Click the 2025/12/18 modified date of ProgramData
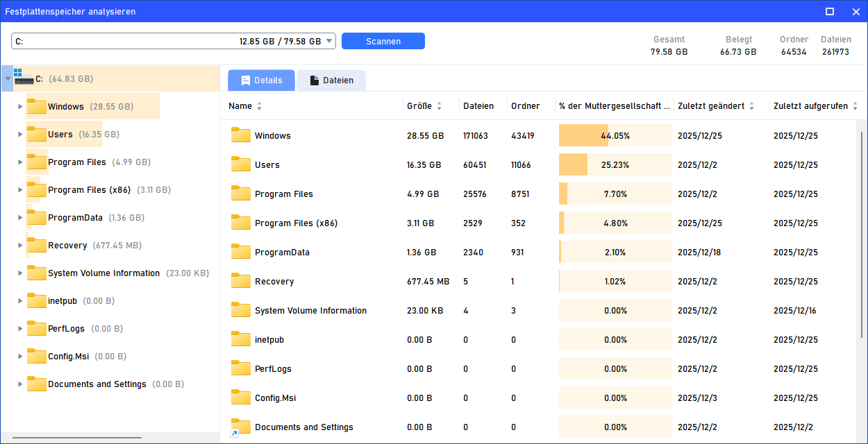Viewport: 868px width, 444px height. pos(699,253)
